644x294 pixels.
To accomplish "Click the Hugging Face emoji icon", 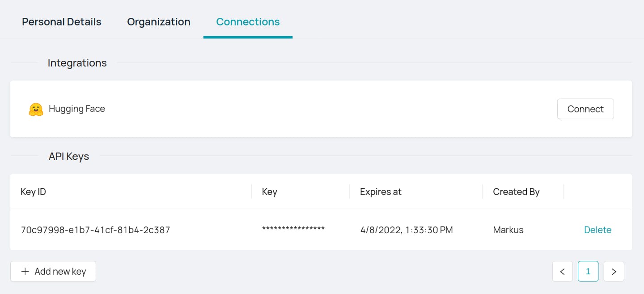I will tap(36, 109).
